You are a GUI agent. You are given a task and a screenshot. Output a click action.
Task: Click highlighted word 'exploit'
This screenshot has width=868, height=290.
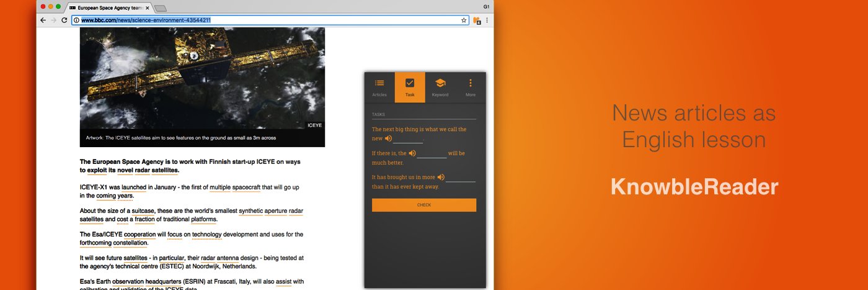97,170
